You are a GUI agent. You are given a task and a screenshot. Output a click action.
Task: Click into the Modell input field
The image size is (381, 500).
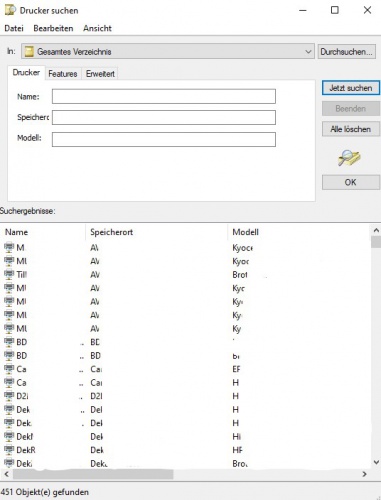164,139
